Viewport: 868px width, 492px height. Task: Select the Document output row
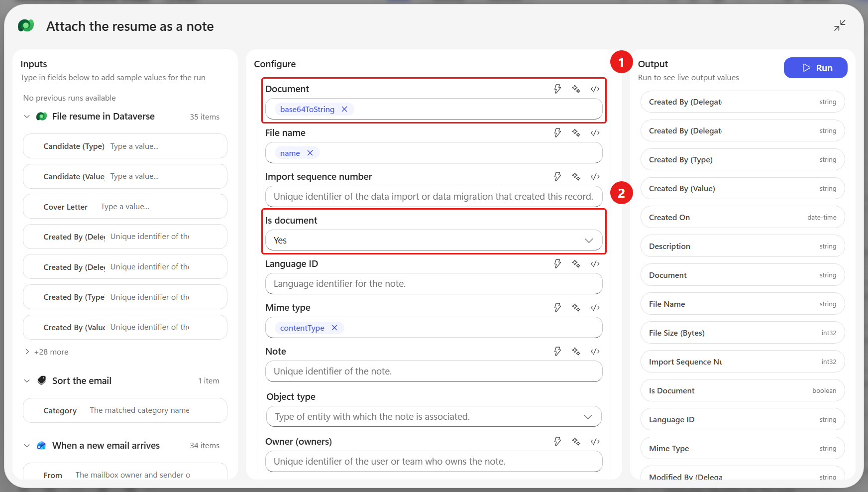pyautogui.click(x=743, y=275)
